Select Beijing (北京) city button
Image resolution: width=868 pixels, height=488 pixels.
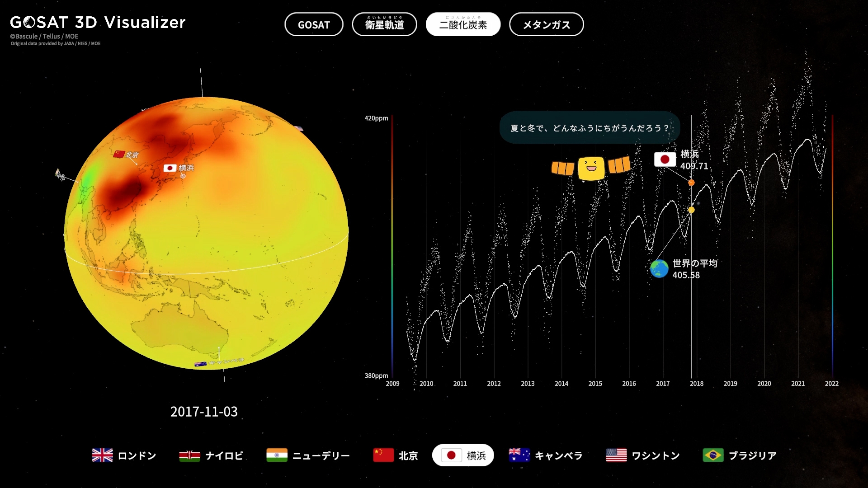tap(396, 455)
